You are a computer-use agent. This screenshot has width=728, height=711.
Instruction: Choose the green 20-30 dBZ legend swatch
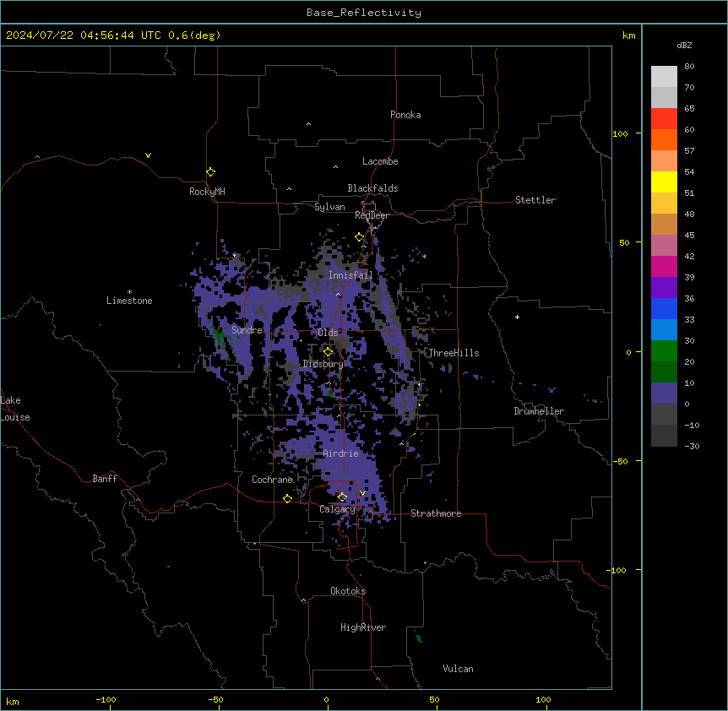pos(664,351)
